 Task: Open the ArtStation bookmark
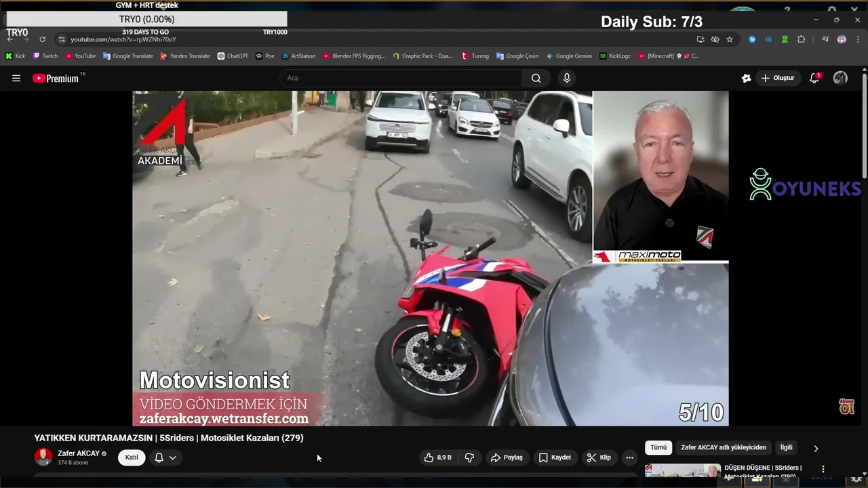[298, 56]
